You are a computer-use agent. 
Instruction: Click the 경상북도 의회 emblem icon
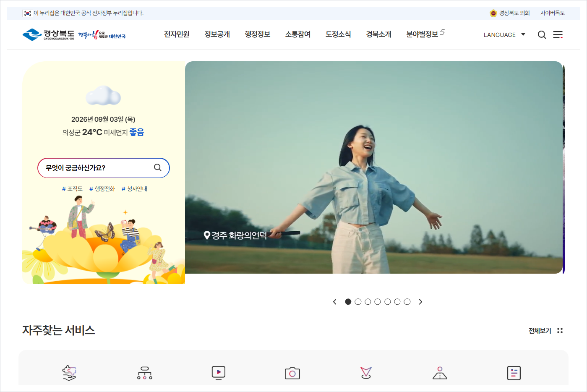tap(493, 13)
